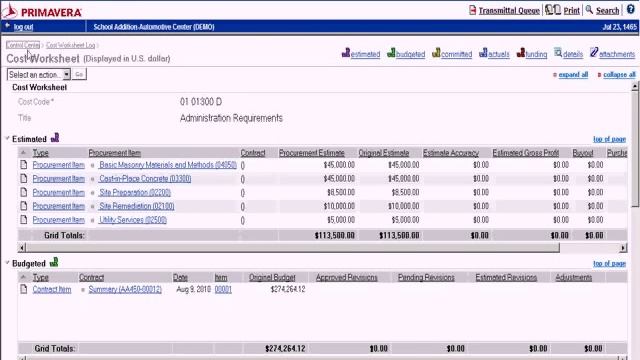This screenshot has height=360, width=640.
Task: Jump to the actuals section tab
Action: [x=494, y=53]
